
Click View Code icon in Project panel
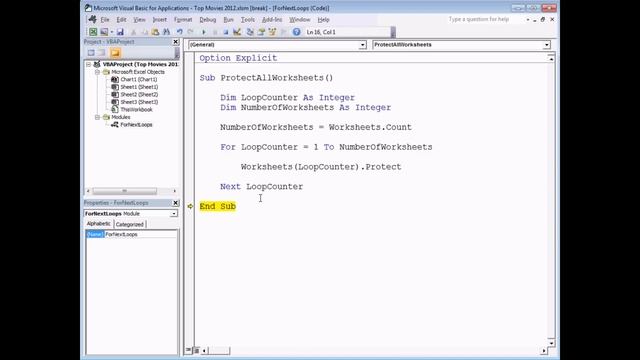[91, 53]
